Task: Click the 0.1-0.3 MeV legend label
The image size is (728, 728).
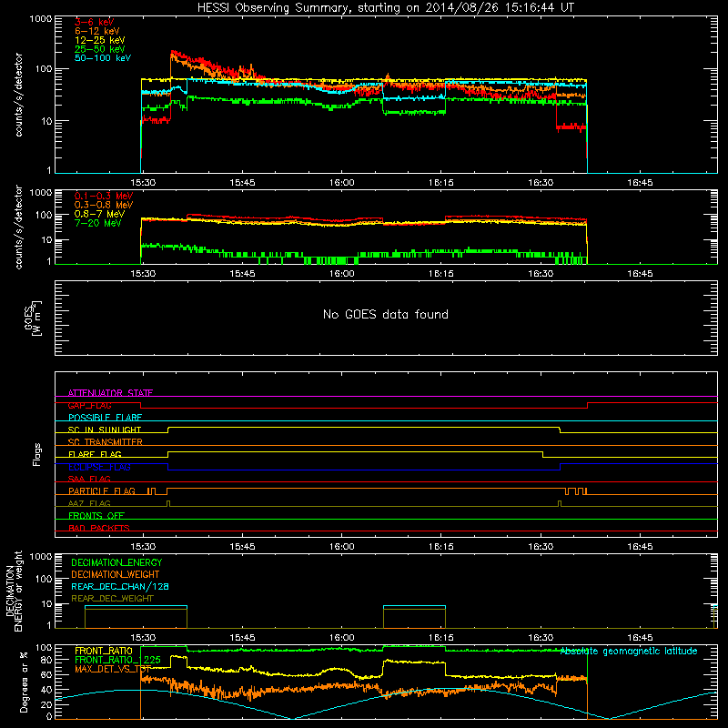Action: (104, 196)
